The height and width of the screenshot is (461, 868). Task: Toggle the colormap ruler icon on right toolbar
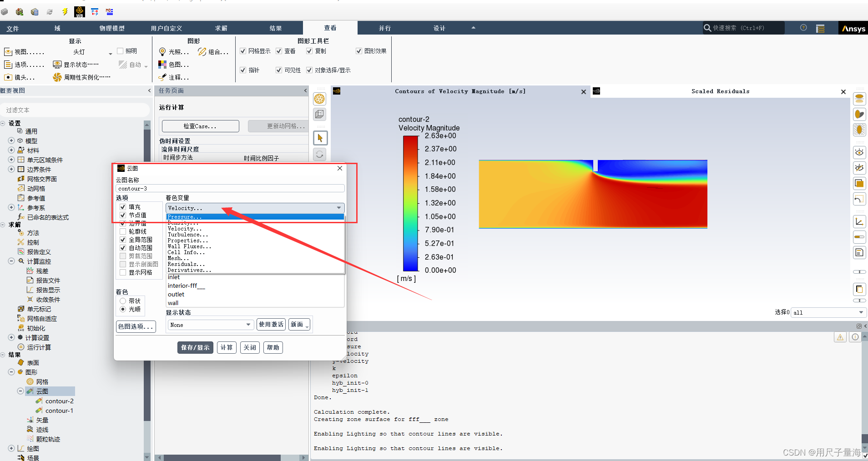point(859,237)
